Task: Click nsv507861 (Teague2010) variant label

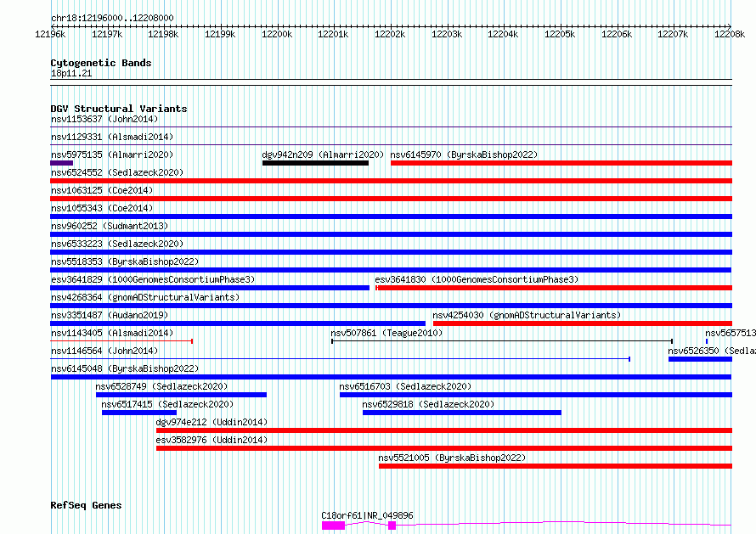Action: coord(386,333)
